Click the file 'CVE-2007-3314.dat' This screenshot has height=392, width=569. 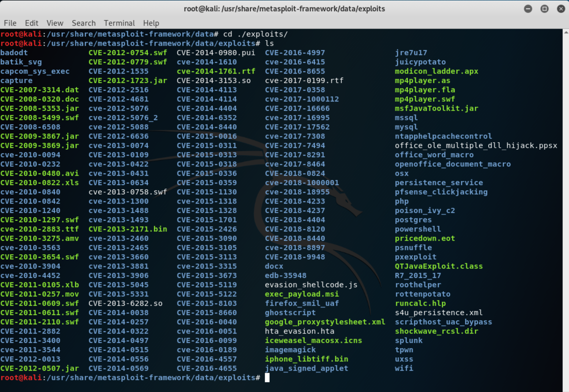[x=40, y=90]
